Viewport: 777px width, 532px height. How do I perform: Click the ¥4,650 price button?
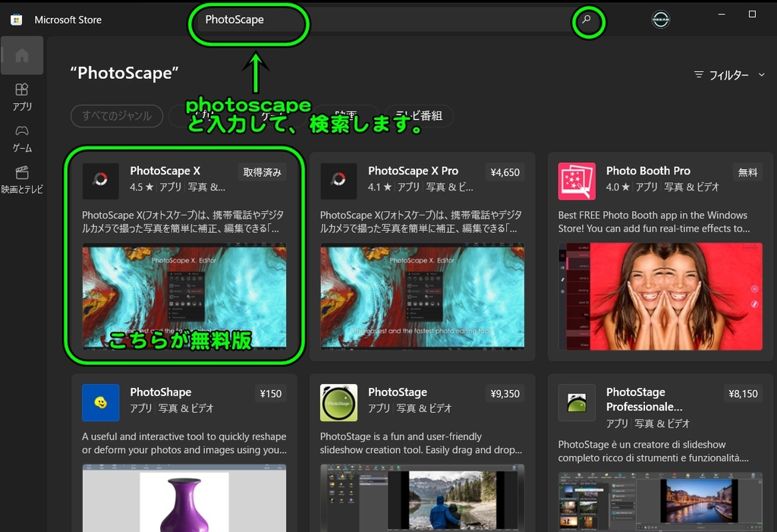point(505,172)
